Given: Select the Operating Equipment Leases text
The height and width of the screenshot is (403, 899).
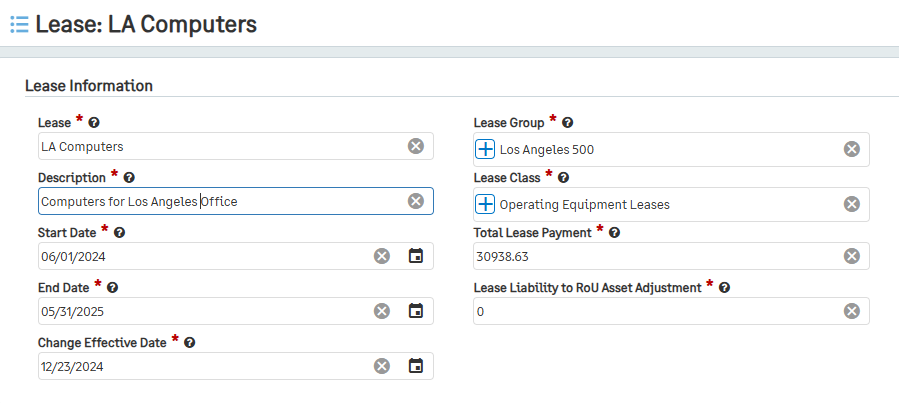Looking at the screenshot, I should 585,205.
